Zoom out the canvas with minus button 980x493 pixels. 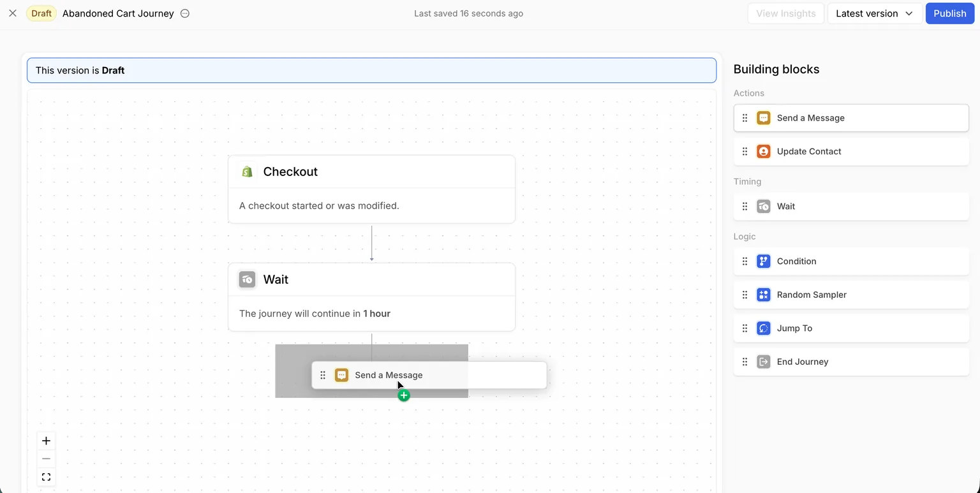point(46,459)
